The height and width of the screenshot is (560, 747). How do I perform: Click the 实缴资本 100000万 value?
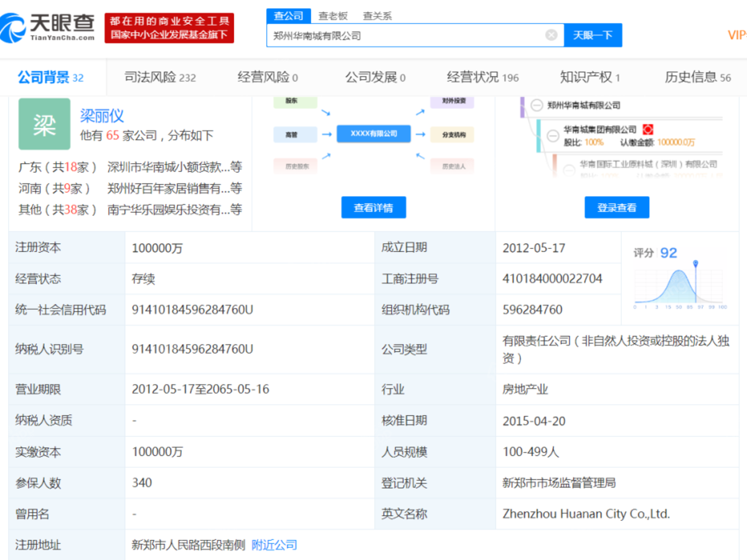pyautogui.click(x=157, y=452)
